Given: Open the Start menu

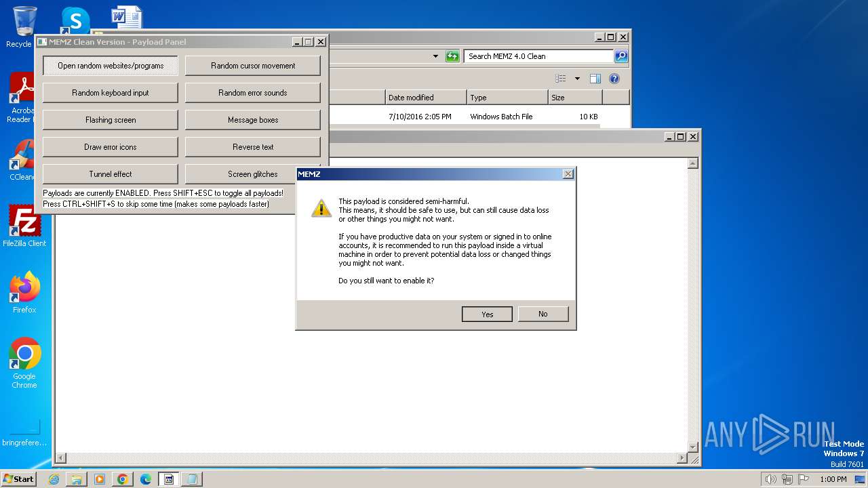Looking at the screenshot, I should (18, 479).
